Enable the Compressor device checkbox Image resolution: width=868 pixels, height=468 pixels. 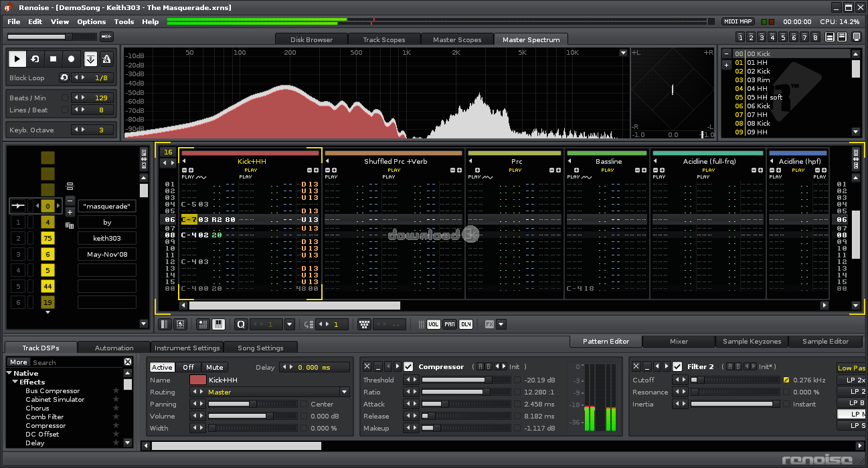tap(408, 366)
